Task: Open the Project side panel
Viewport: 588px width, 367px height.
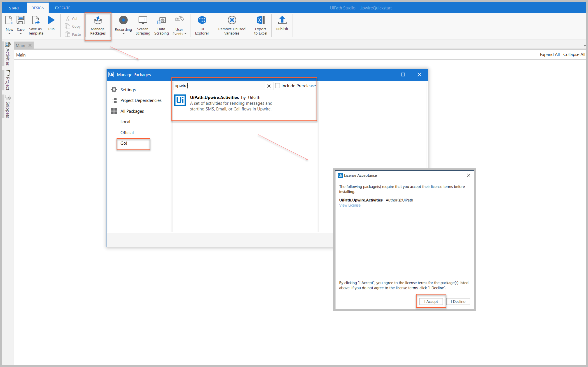Action: coord(8,80)
